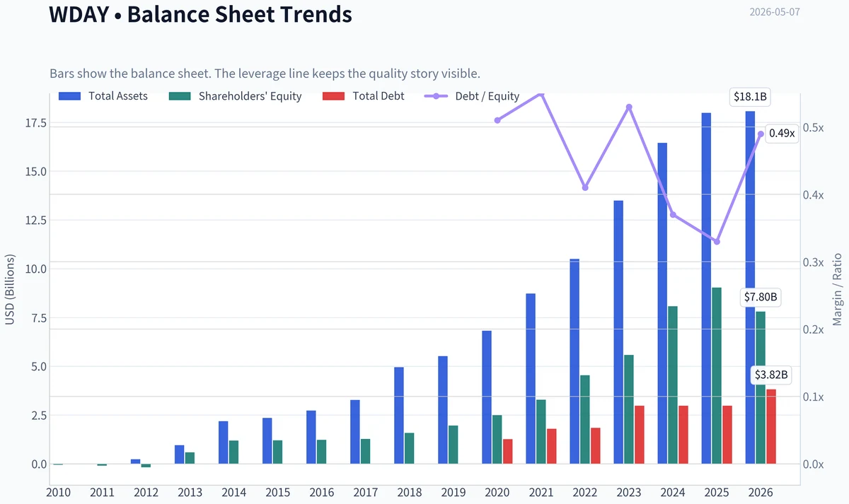849x504 pixels.
Task: Click the 0.49x ratio label
Action: pos(782,134)
